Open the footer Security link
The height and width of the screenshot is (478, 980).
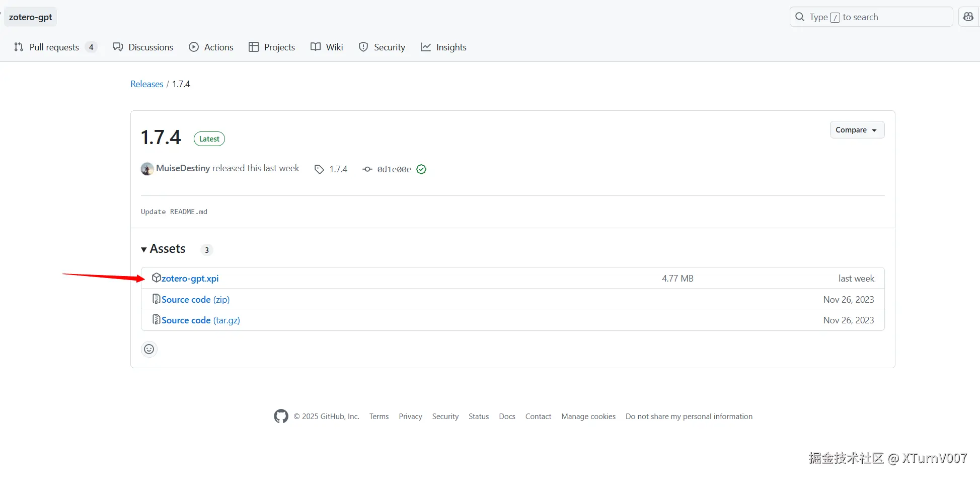point(445,417)
